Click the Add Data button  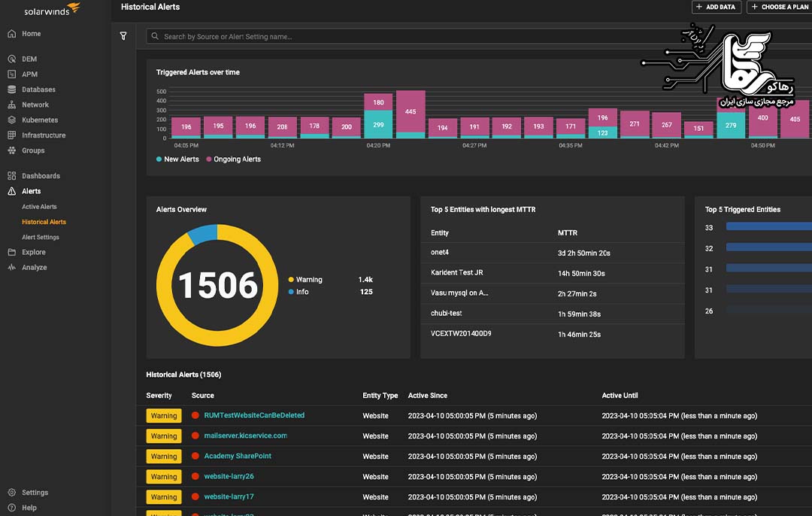[x=716, y=7]
